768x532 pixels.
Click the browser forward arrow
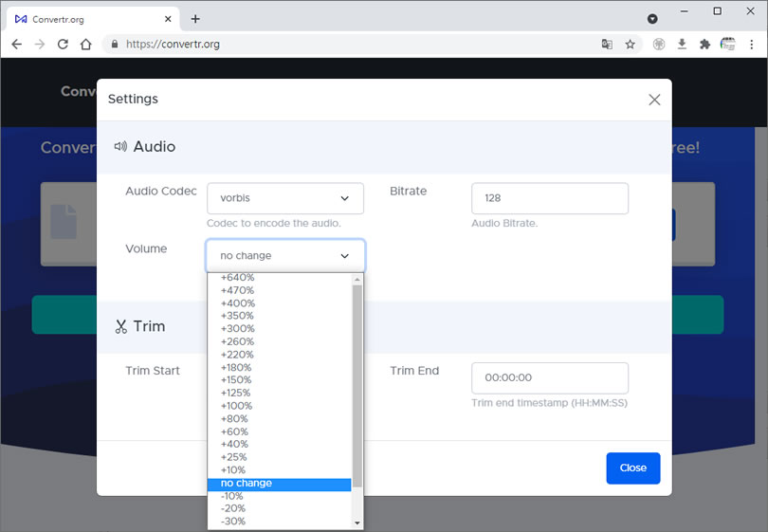click(x=40, y=44)
